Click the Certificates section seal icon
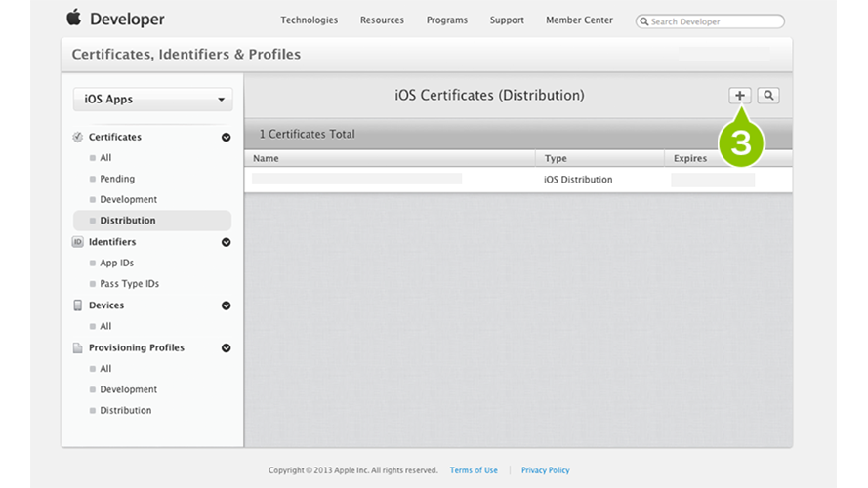The height and width of the screenshot is (488, 868). 77,137
